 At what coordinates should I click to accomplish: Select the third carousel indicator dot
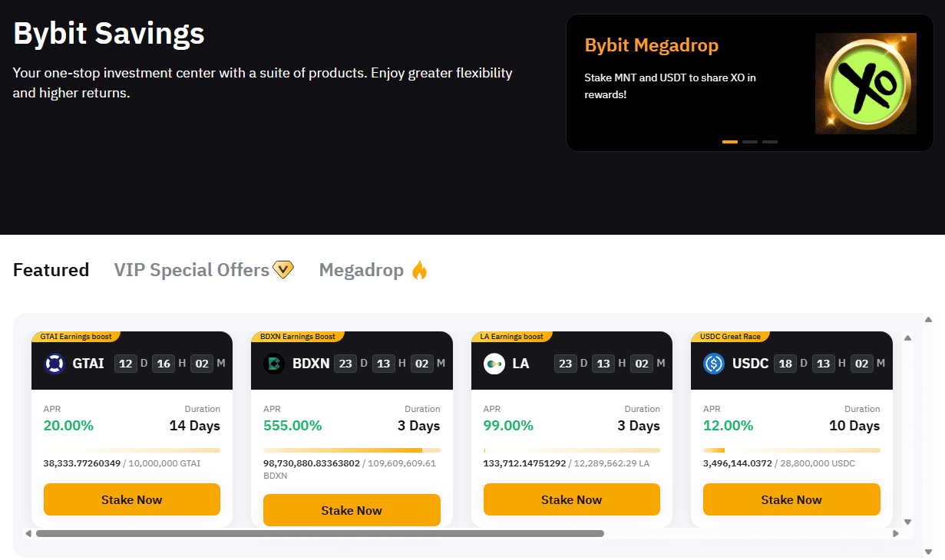(771, 142)
